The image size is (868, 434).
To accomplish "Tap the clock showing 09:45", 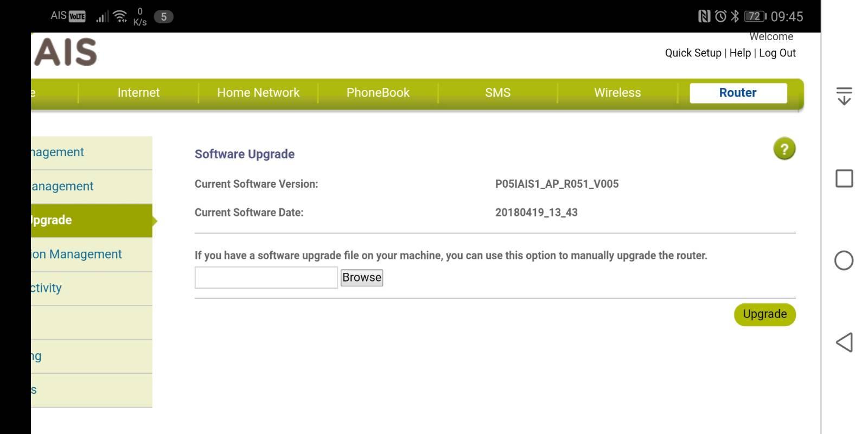I will pyautogui.click(x=787, y=16).
